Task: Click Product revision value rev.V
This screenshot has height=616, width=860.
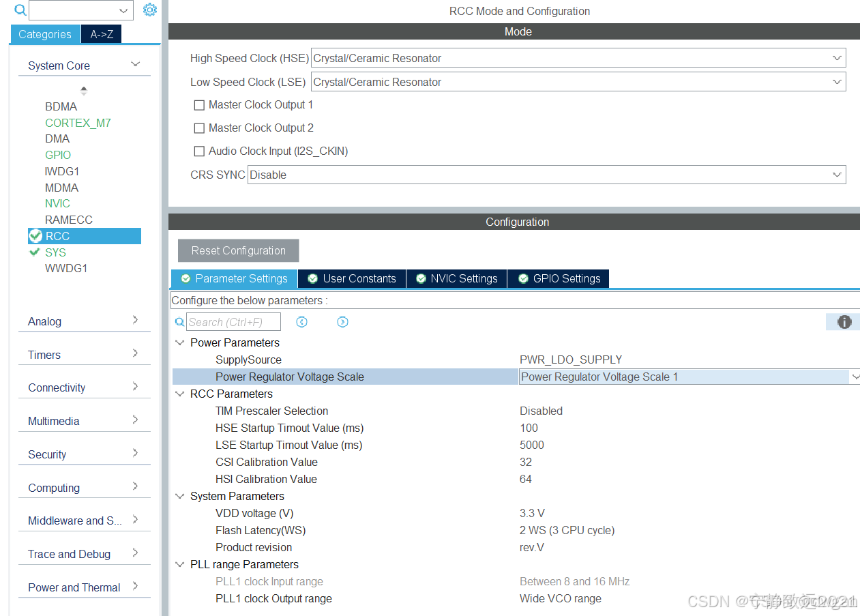Action: tap(533, 547)
